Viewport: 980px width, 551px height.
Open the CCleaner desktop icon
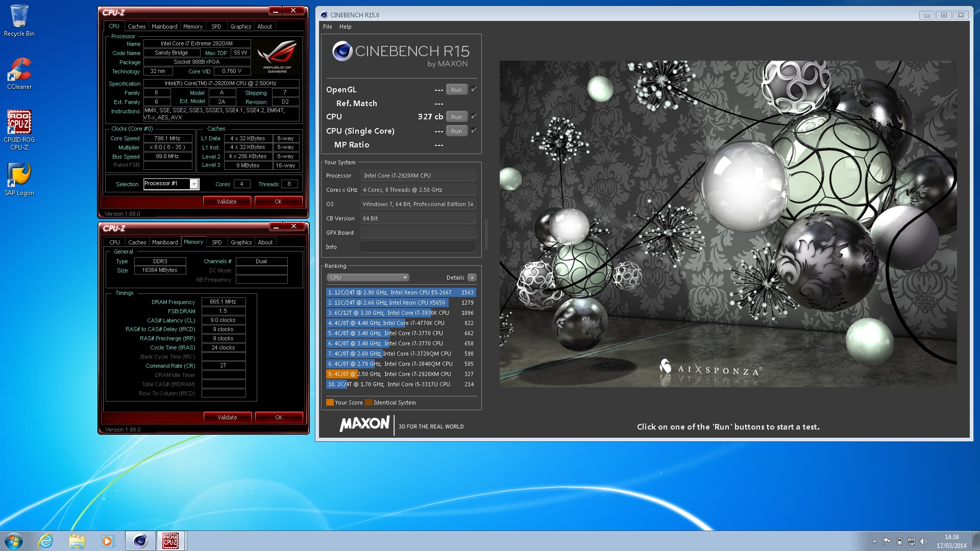(x=19, y=73)
